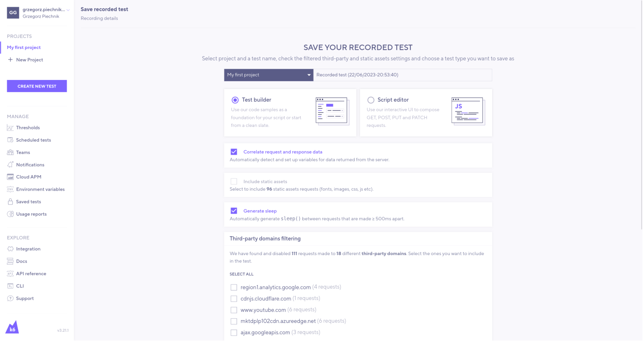Click the Test builder illustration thumbnail

[332, 111]
